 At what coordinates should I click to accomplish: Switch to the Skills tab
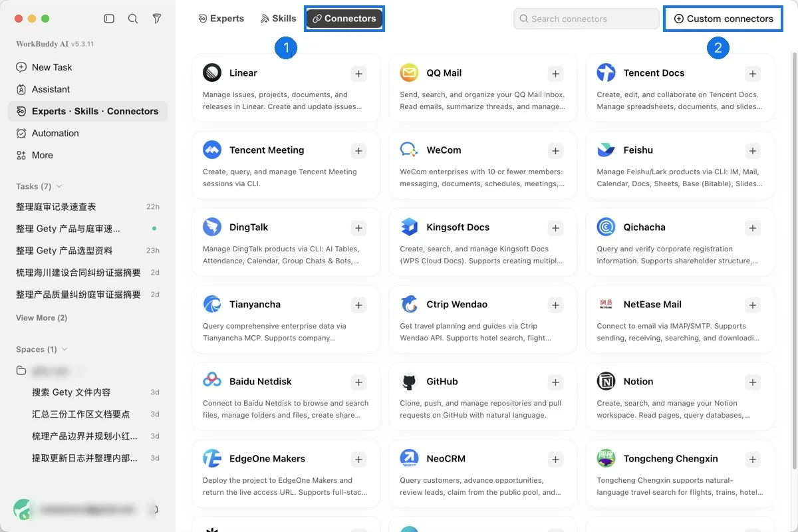[x=278, y=19]
